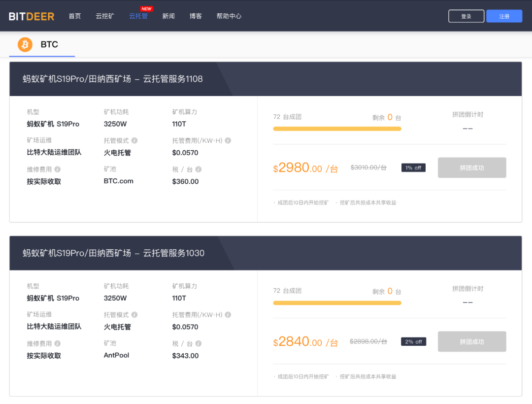Click the $2840.00 /台 price
532x404 pixels.
pos(305,341)
